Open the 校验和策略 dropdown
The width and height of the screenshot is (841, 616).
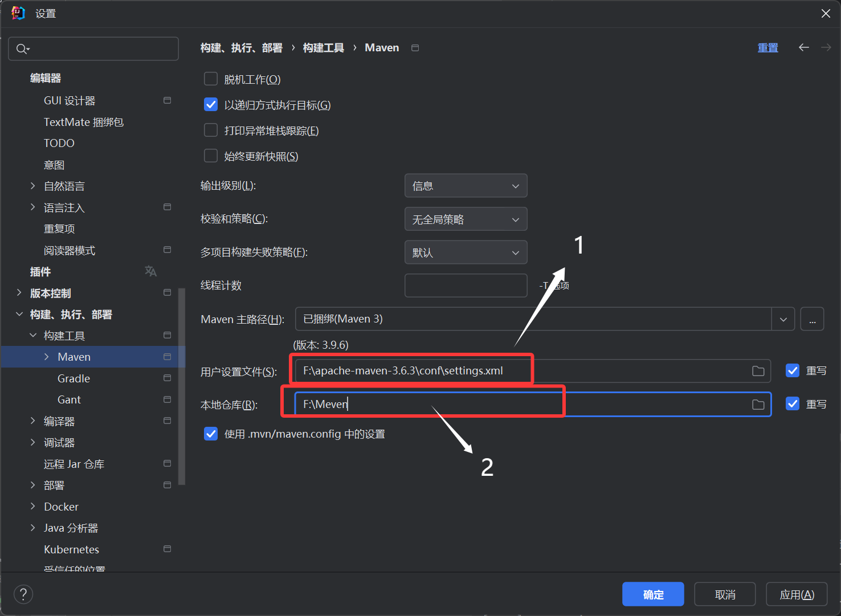pyautogui.click(x=466, y=219)
